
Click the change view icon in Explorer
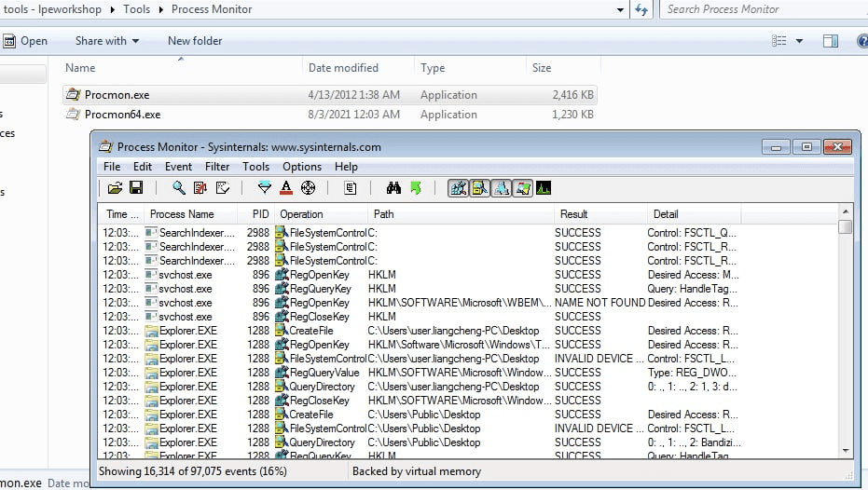click(x=778, y=41)
